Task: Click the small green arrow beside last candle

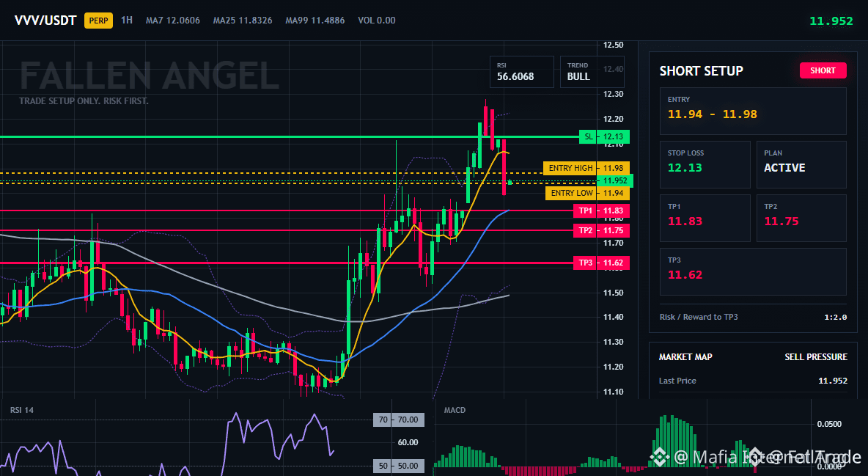Action: click(510, 182)
